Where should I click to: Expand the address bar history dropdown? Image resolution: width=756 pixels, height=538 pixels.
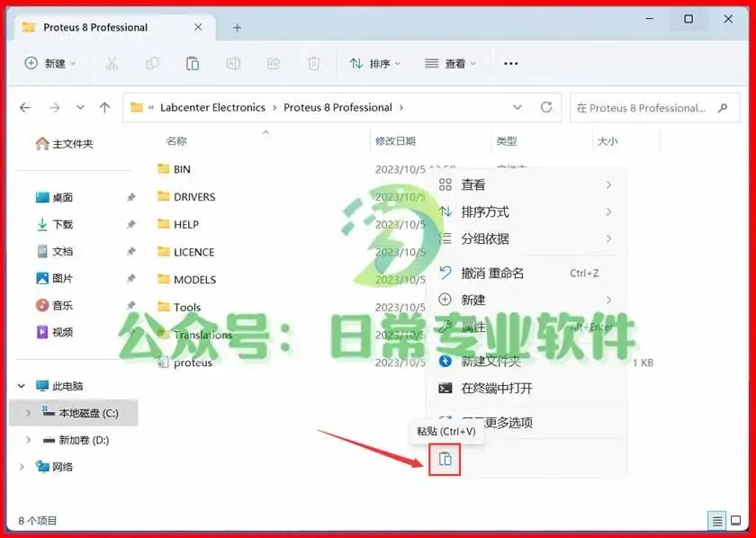pyautogui.click(x=517, y=107)
